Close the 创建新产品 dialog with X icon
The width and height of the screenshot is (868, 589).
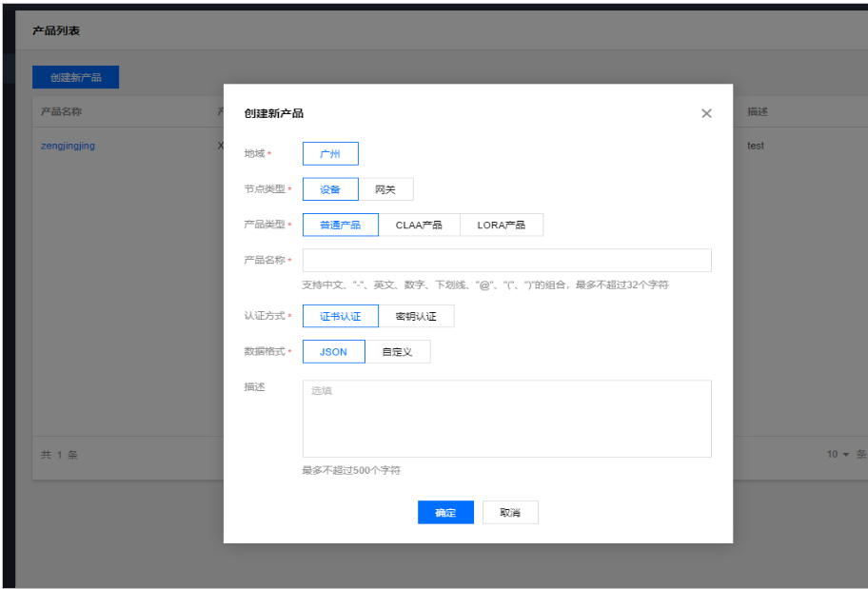coord(706,113)
